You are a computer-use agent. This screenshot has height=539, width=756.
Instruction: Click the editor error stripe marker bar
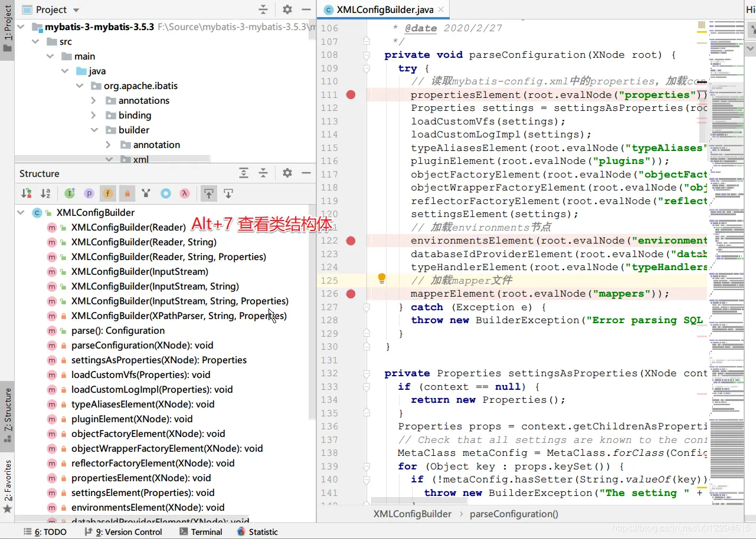click(702, 262)
